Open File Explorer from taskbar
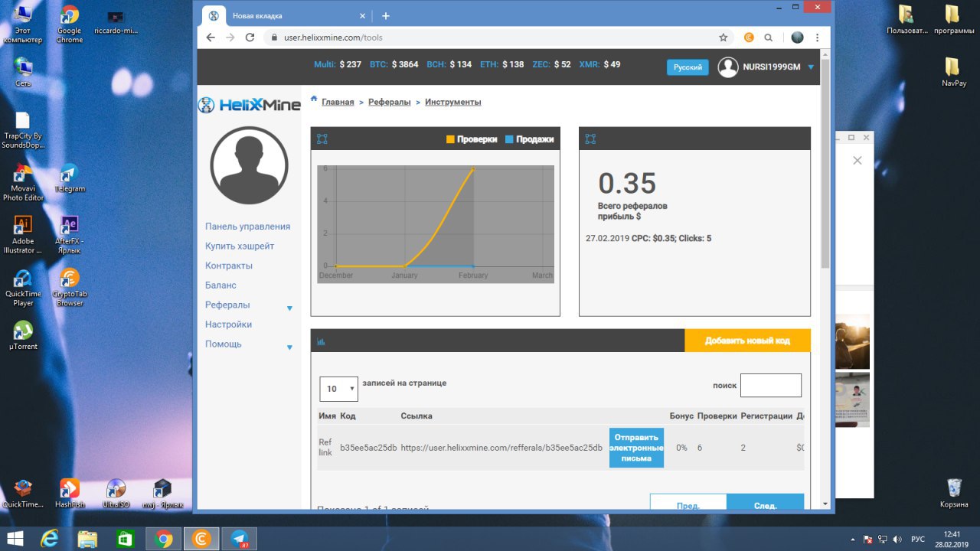This screenshot has height=551, width=980. click(x=87, y=539)
